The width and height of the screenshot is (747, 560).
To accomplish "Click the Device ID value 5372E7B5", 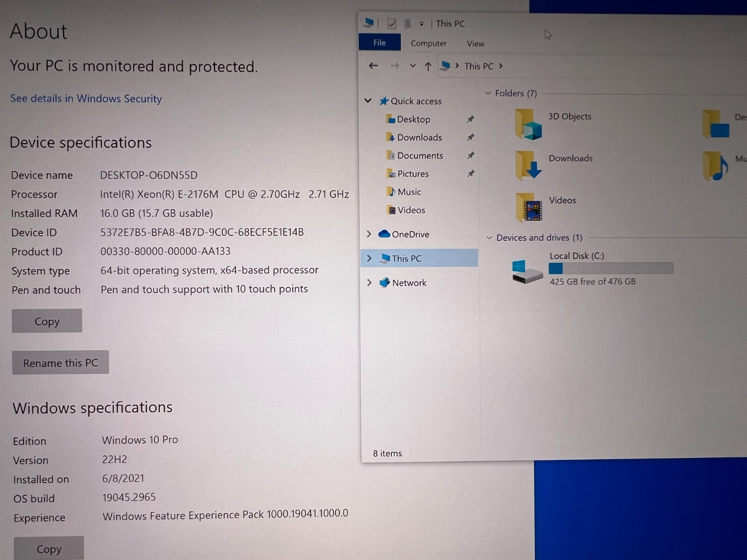I will click(x=202, y=232).
